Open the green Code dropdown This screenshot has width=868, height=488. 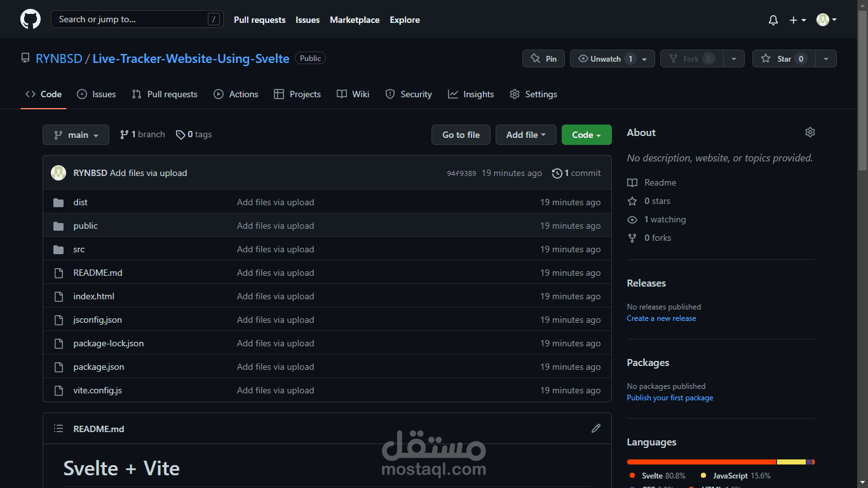pyautogui.click(x=587, y=135)
